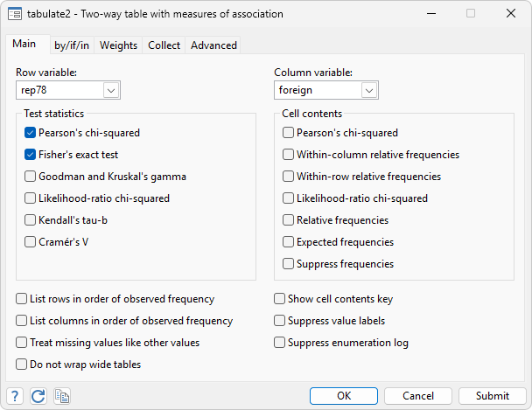Disable Fisher's exact test checkbox
Image resolution: width=532 pixels, height=410 pixels.
31,155
